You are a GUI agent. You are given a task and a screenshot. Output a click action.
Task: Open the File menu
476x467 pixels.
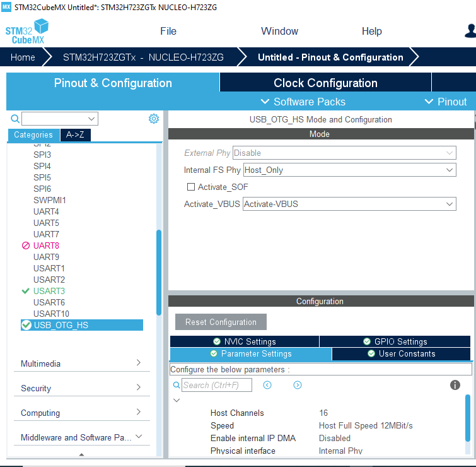point(168,31)
